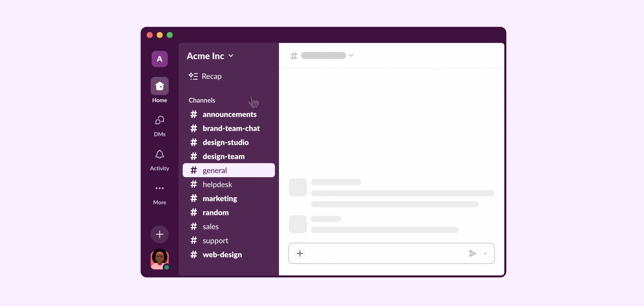This screenshot has height=306, width=644.
Task: Click the round plus button in sidebar
Action: click(x=159, y=234)
